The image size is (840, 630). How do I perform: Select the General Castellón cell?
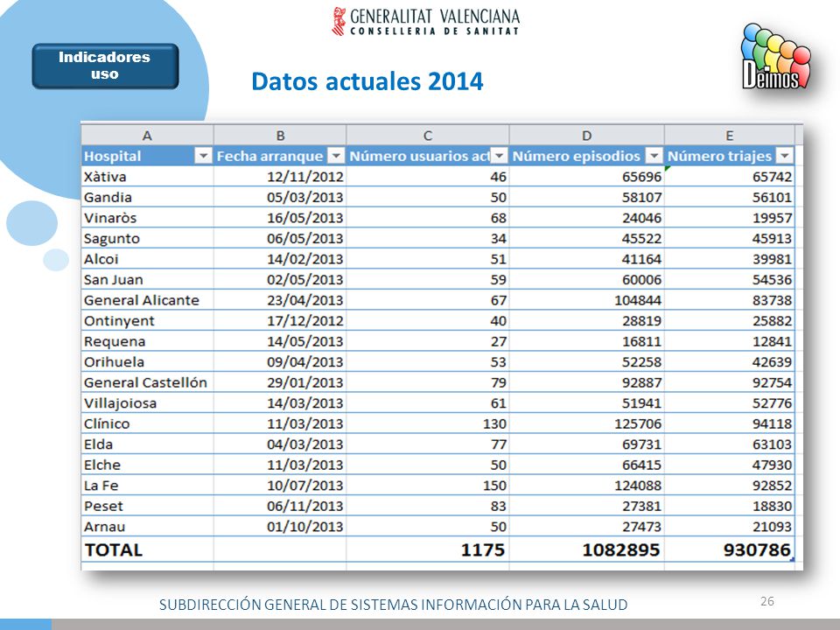point(147,382)
